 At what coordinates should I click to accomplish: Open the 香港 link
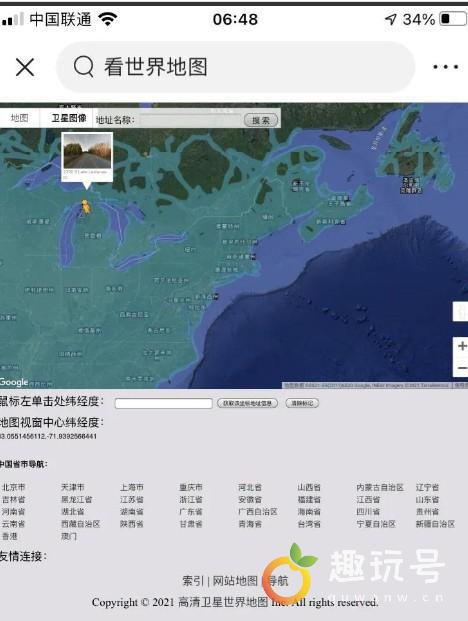pyautogui.click(x=10, y=536)
